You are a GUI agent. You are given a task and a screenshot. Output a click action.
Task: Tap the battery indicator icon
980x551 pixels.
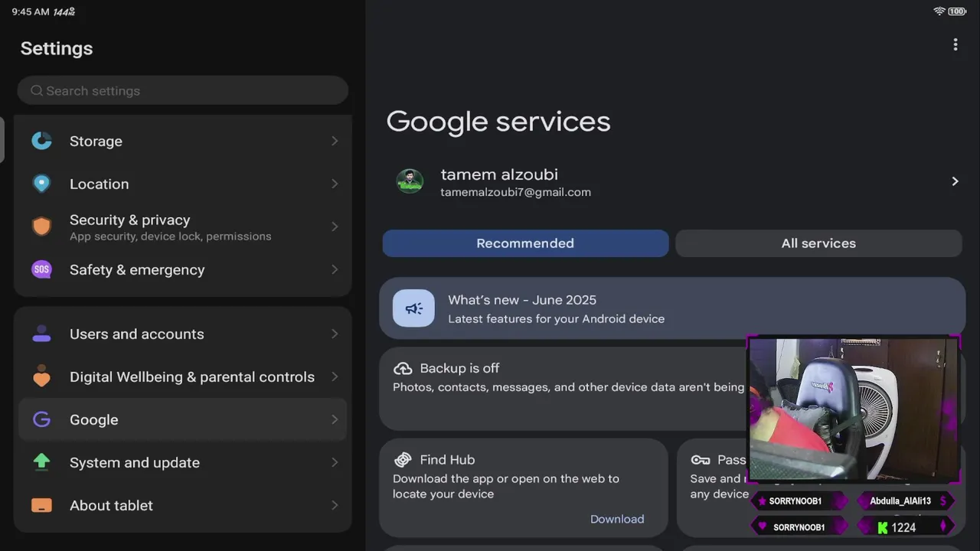click(957, 11)
